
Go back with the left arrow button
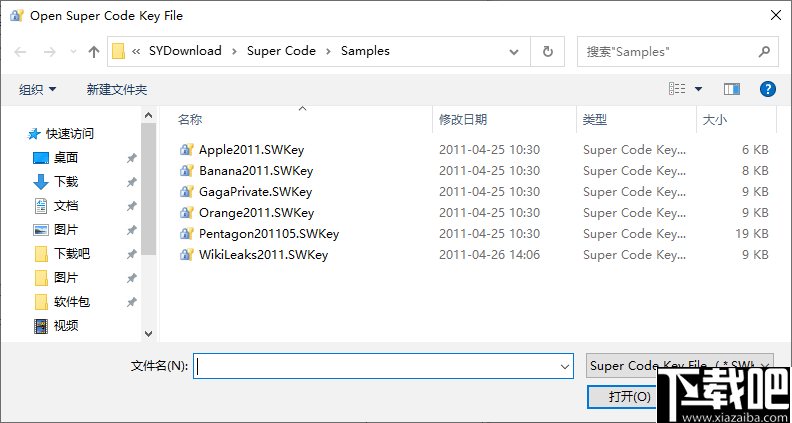pos(20,52)
